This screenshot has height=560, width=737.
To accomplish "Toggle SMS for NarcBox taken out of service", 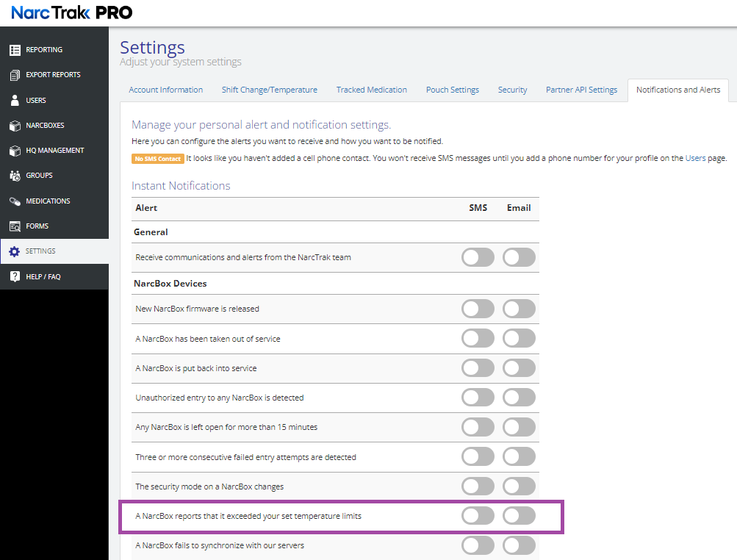I will [478, 339].
